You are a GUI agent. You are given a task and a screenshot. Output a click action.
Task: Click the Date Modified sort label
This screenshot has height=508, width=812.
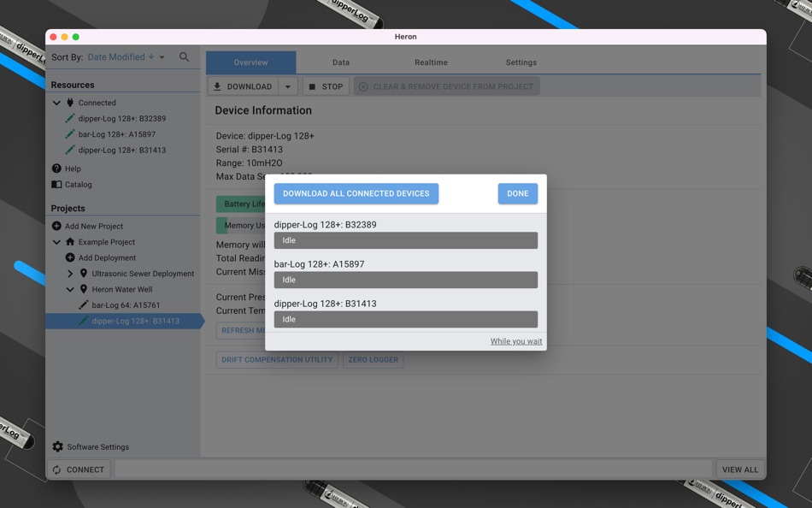coord(116,57)
